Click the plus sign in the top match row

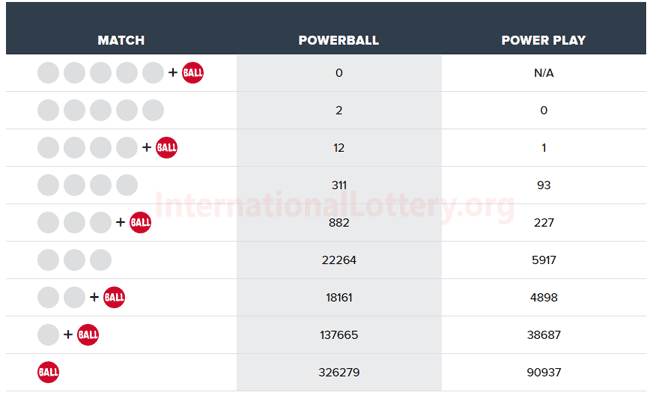pos(173,73)
